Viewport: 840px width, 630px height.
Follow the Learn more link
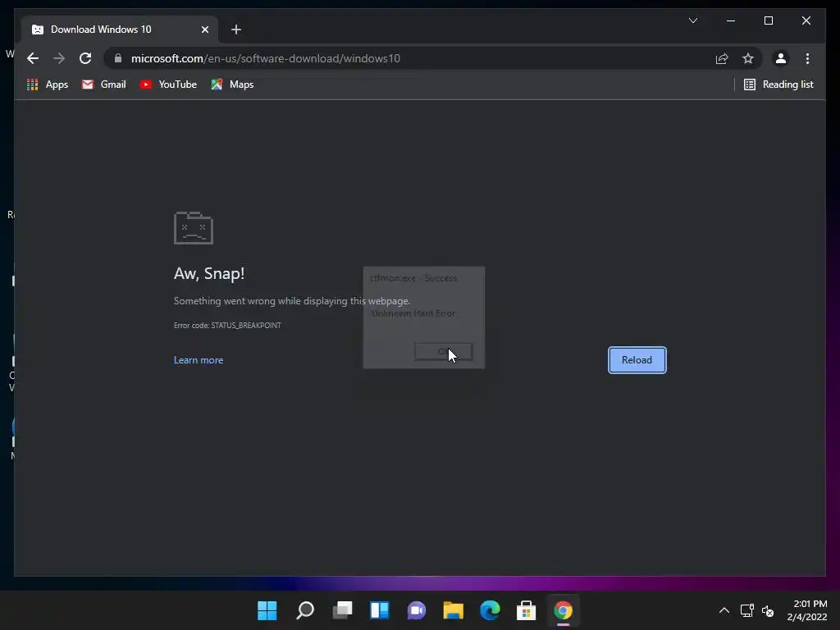(x=199, y=360)
